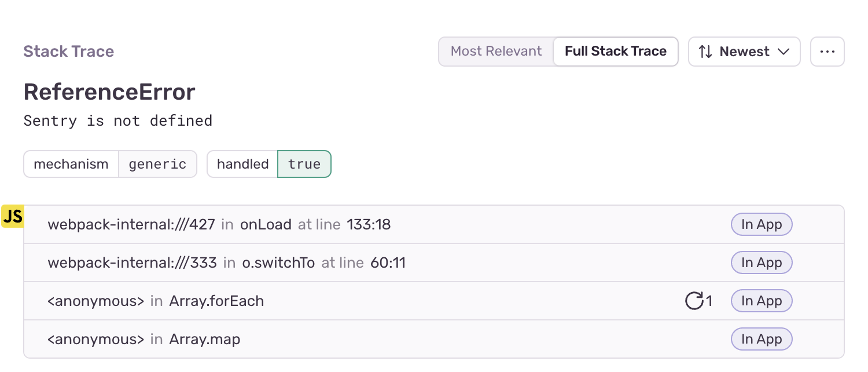Click the handled true tag
The height and width of the screenshot is (372, 868).
click(x=269, y=164)
